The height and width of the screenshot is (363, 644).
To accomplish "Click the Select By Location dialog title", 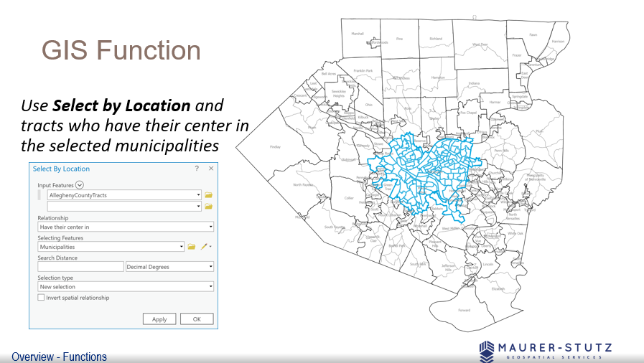I will coord(61,169).
